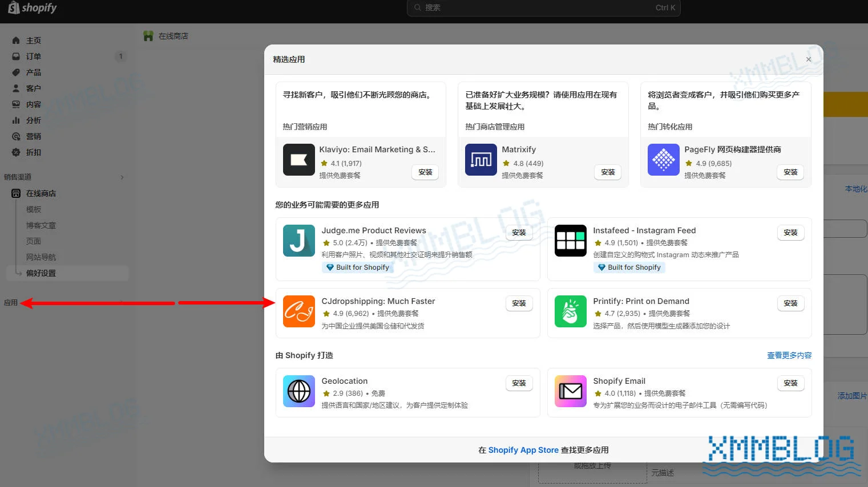Click the Geolocation globe icon
Image resolution: width=868 pixels, height=487 pixels.
click(298, 391)
